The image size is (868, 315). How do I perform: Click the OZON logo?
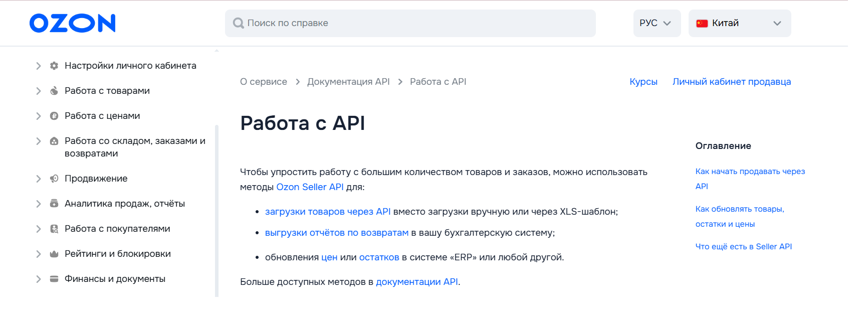pyautogui.click(x=73, y=23)
